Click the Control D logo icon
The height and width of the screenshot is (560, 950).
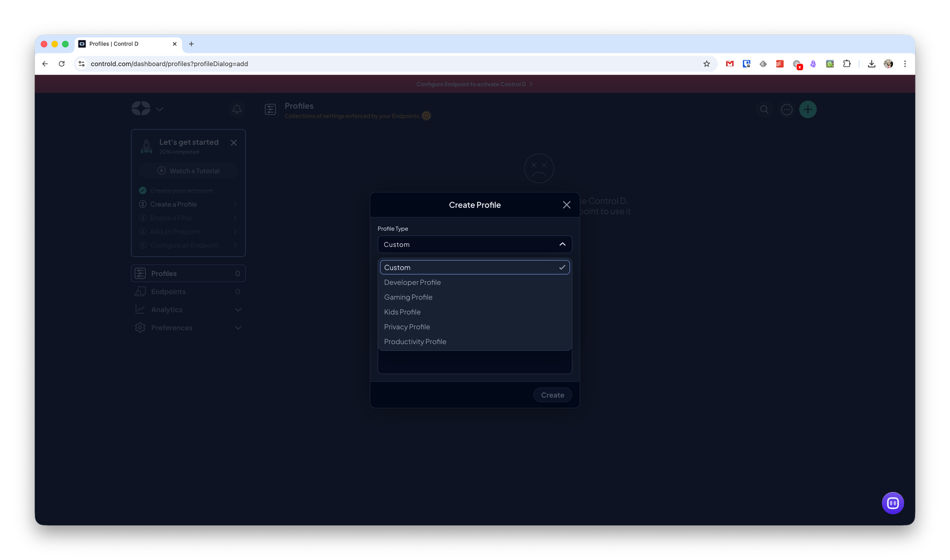pos(141,109)
